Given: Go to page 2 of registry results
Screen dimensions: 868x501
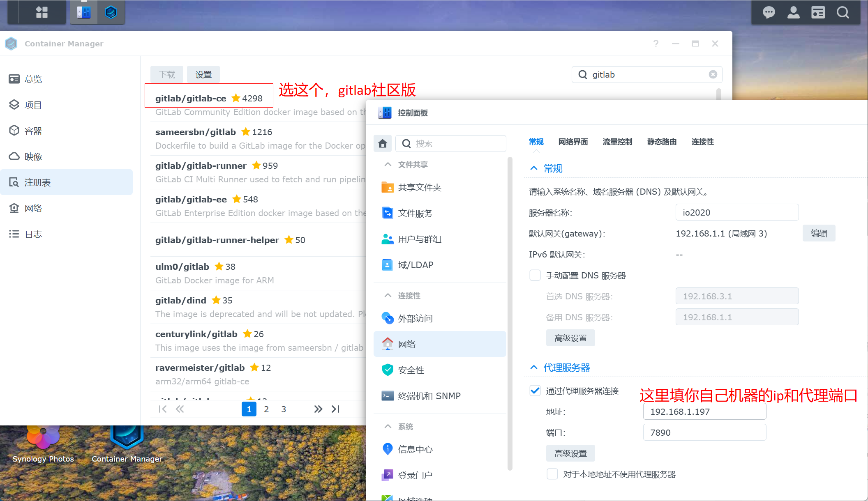Looking at the screenshot, I should (266, 409).
